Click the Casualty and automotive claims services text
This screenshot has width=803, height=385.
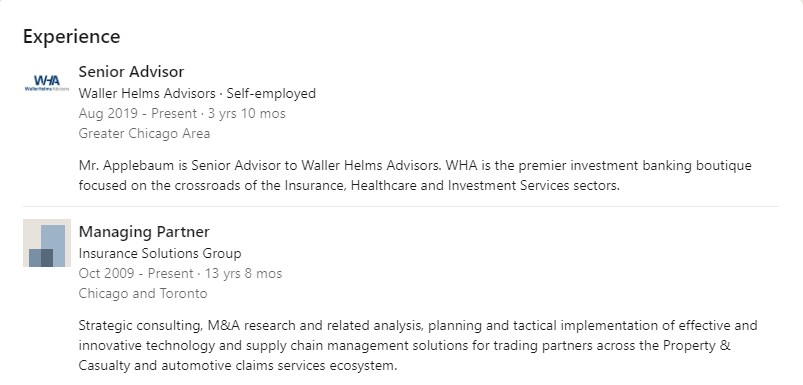click(238, 366)
